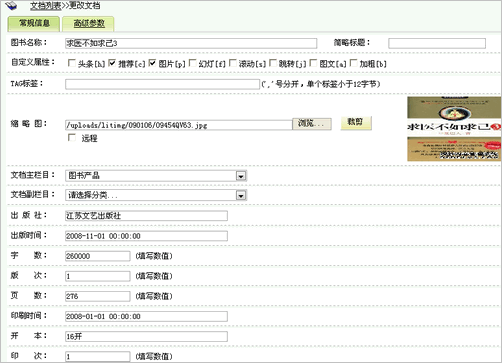Click the 裁剪 crop button
Screen dimensions: 502x363
click(x=356, y=123)
